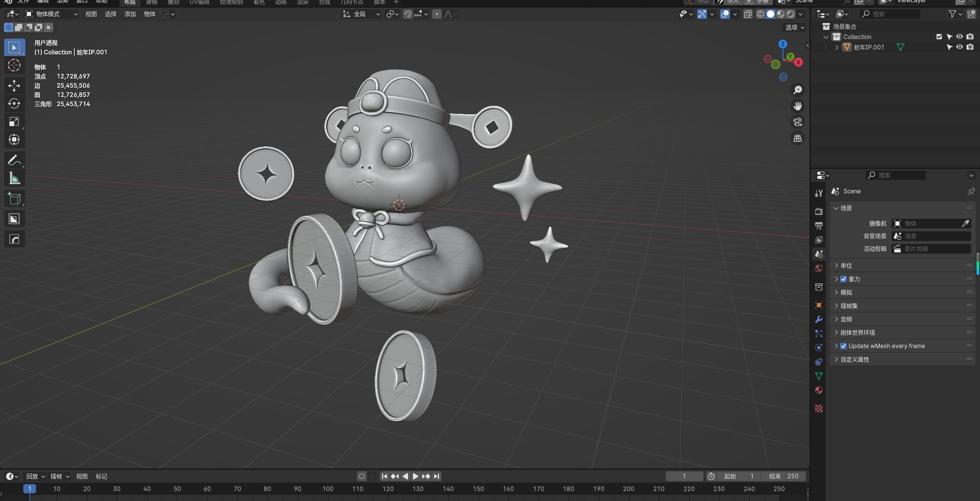Screen dimensions: 980x501
Task: Select the Select Box tool
Action: click(14, 47)
